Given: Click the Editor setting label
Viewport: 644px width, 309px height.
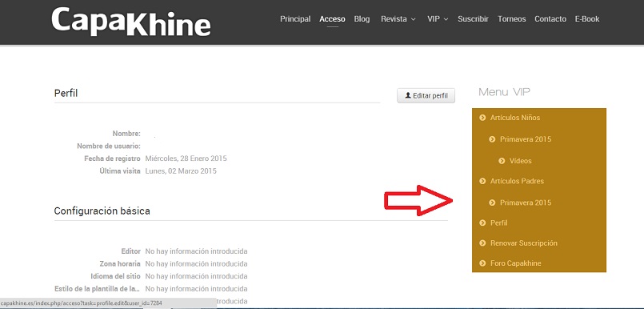Looking at the screenshot, I should [x=131, y=251].
